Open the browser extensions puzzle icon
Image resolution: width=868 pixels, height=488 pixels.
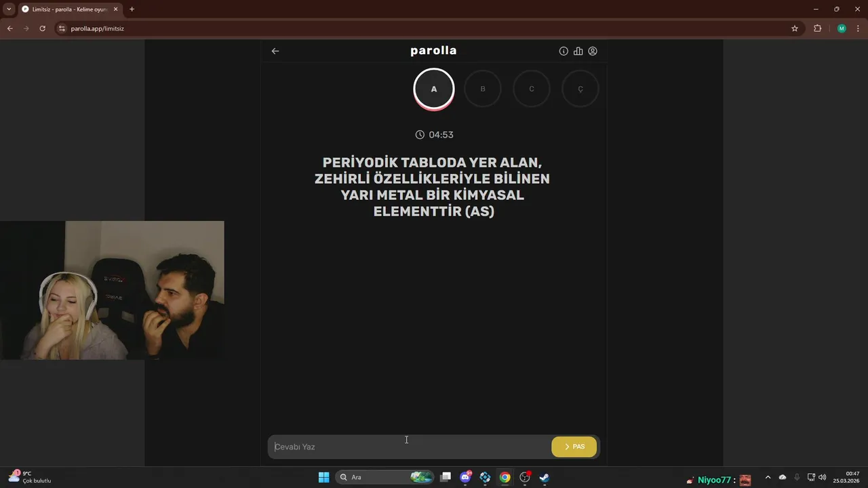point(817,28)
